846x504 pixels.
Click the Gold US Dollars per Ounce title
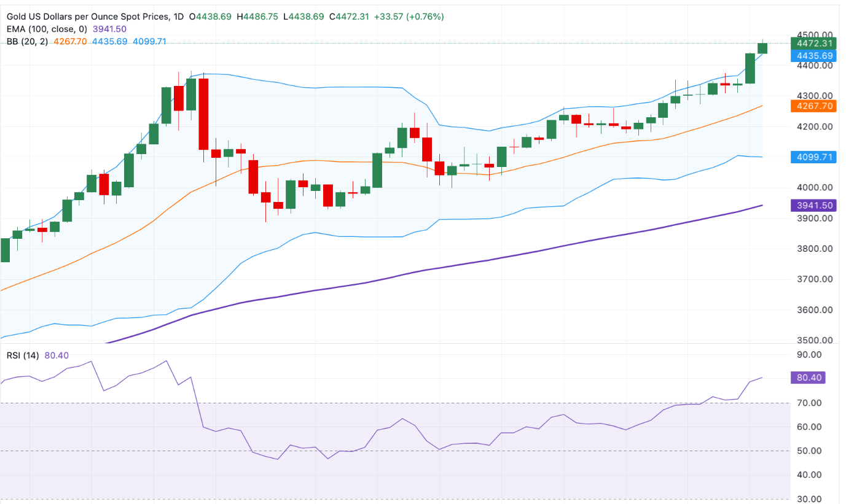pyautogui.click(x=87, y=17)
